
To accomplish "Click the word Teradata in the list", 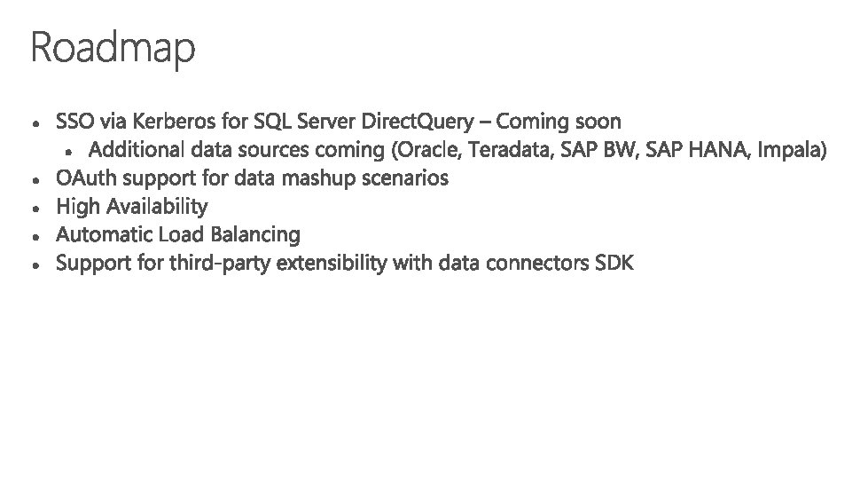I will coord(513,149).
